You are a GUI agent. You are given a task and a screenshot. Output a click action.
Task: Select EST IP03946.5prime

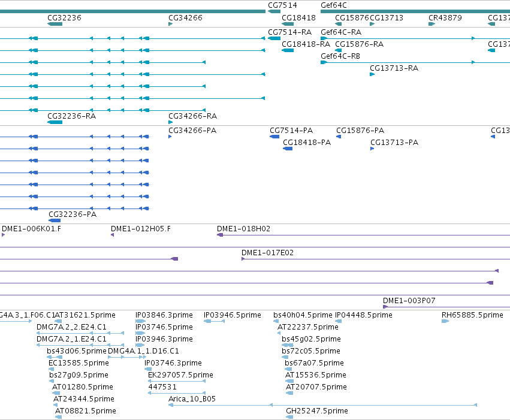pos(233,315)
